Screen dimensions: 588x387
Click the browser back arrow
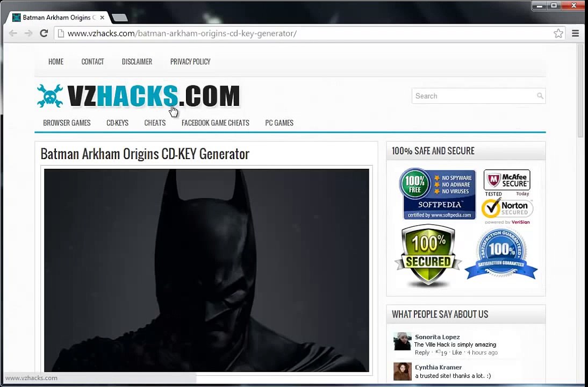13,33
